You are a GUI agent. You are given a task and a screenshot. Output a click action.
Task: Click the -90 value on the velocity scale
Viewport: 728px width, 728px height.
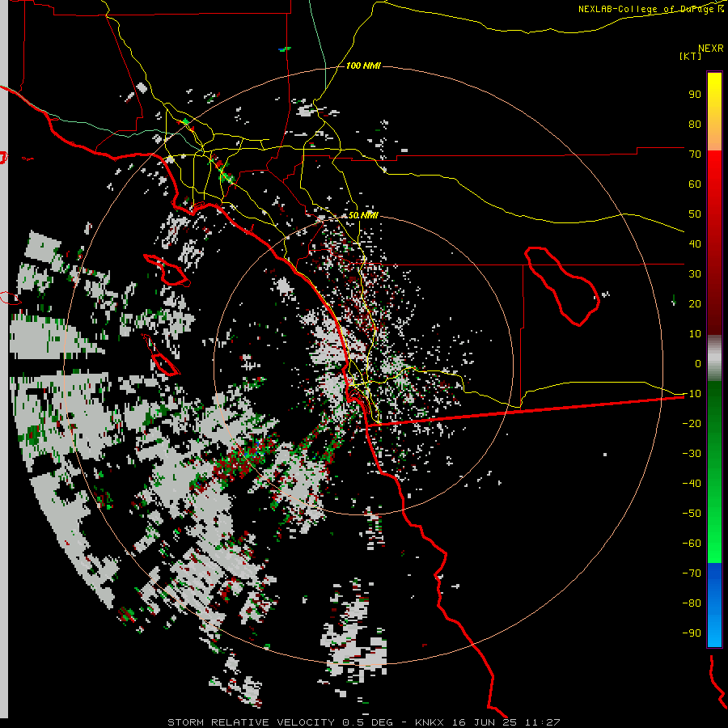(x=692, y=633)
